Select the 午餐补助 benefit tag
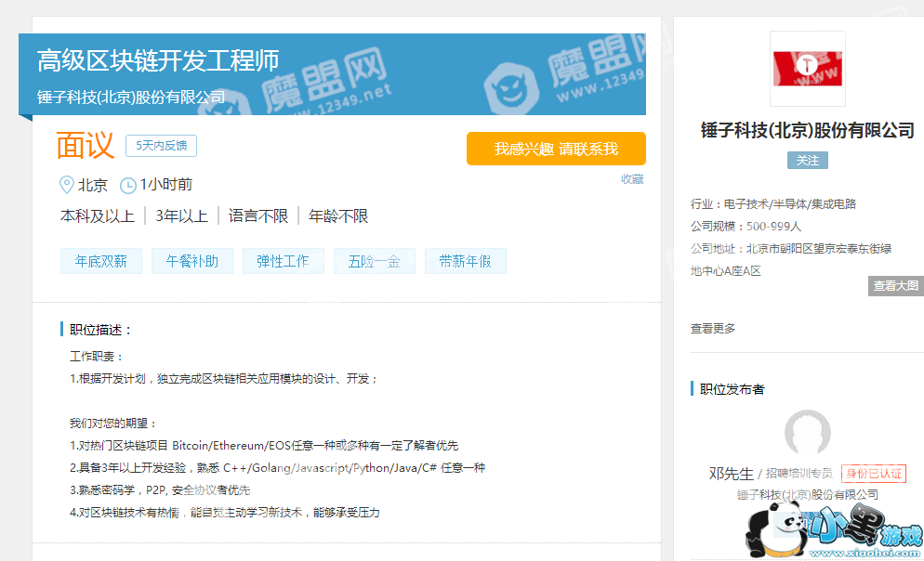 (x=192, y=261)
